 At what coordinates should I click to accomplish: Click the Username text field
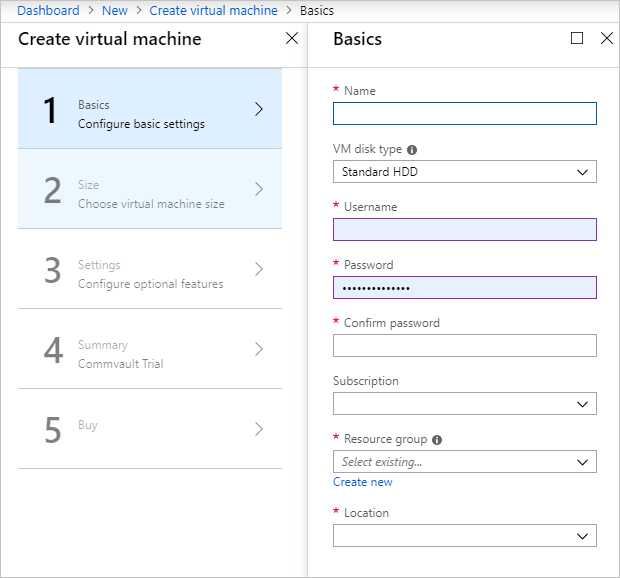coord(464,230)
